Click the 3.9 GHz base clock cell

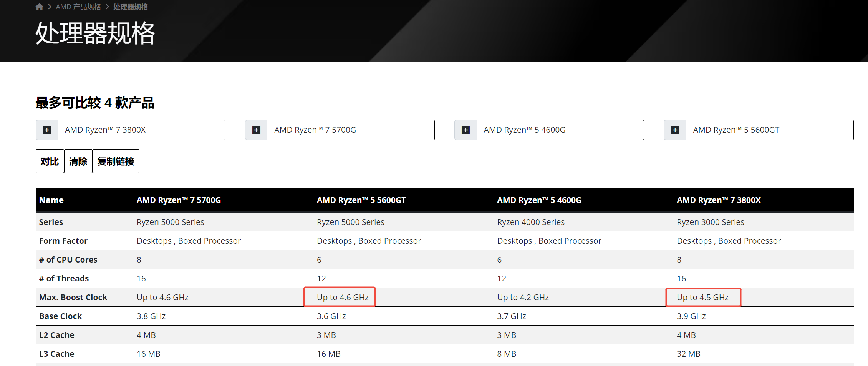click(x=691, y=316)
